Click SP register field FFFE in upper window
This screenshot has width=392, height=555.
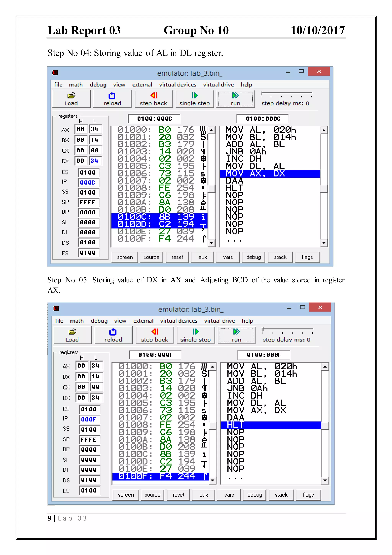(89, 203)
